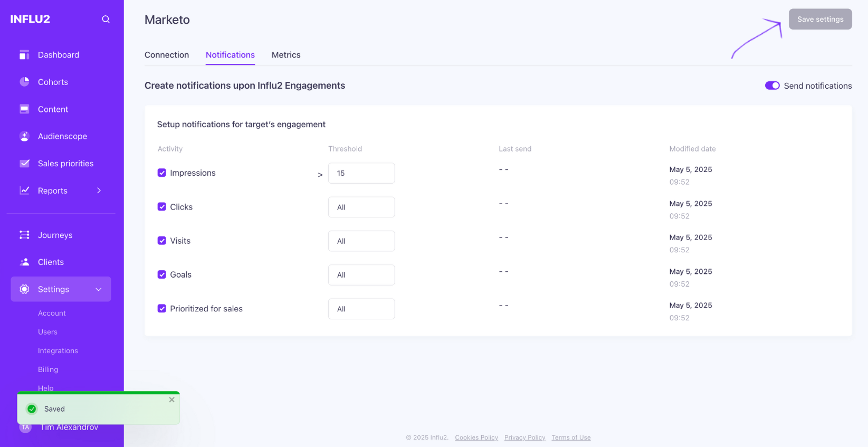Open the Terms of Use link
The height and width of the screenshot is (447, 868).
point(571,438)
